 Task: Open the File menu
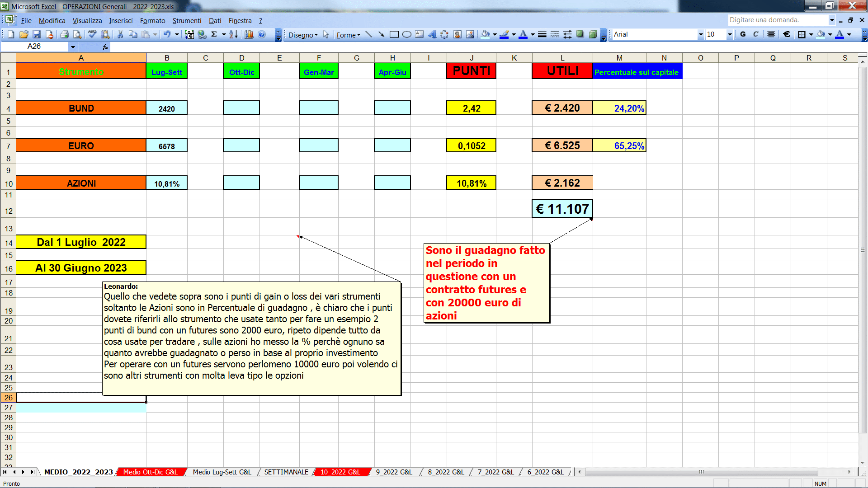tap(26, 20)
